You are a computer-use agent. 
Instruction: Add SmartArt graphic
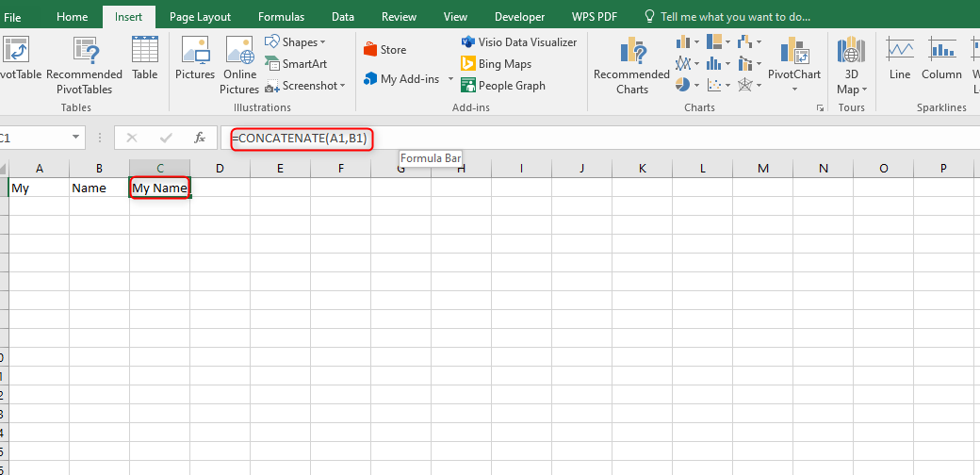[296, 64]
